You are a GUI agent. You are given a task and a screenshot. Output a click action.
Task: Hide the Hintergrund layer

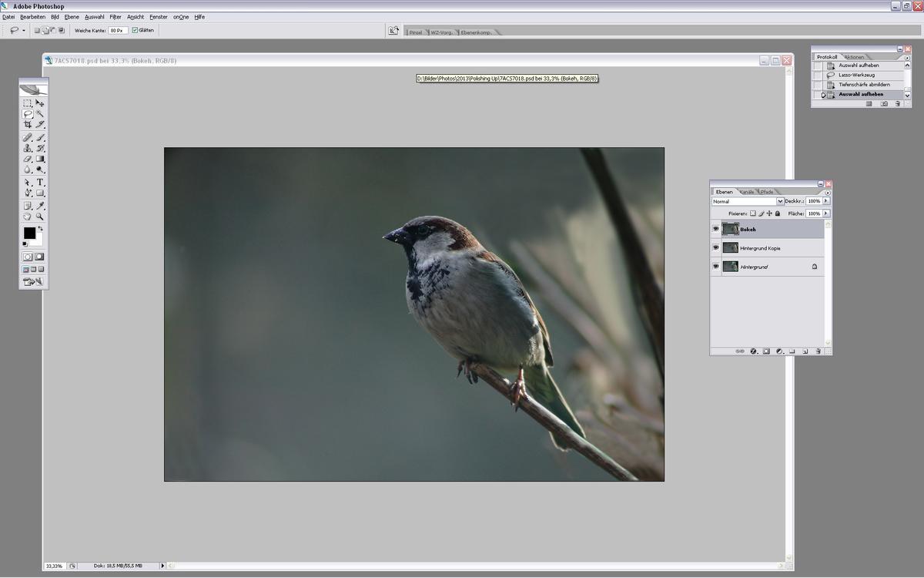[716, 267]
